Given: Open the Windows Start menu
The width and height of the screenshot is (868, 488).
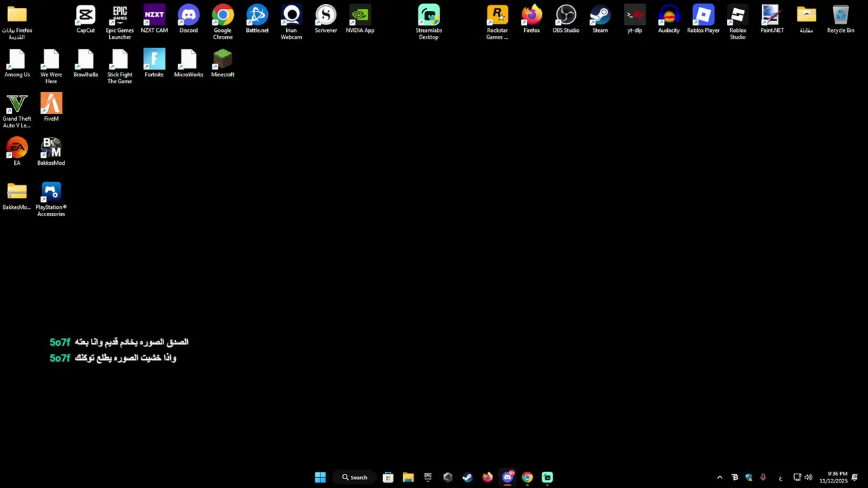Looking at the screenshot, I should (x=320, y=477).
